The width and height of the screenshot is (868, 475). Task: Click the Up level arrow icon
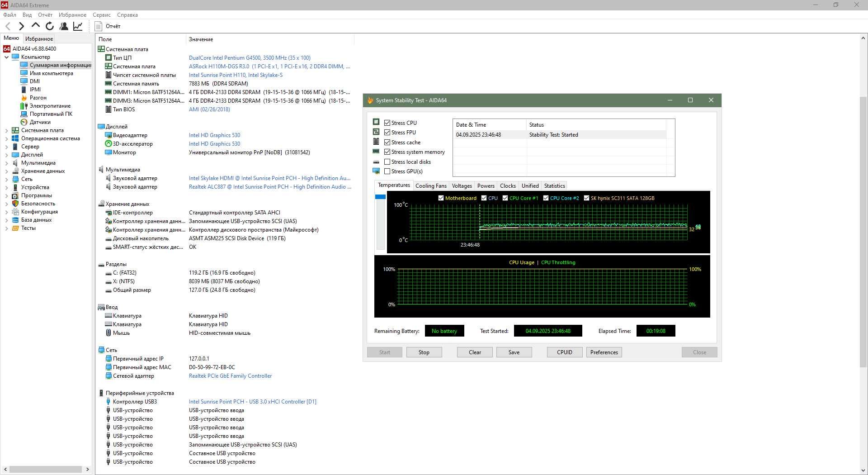36,26
